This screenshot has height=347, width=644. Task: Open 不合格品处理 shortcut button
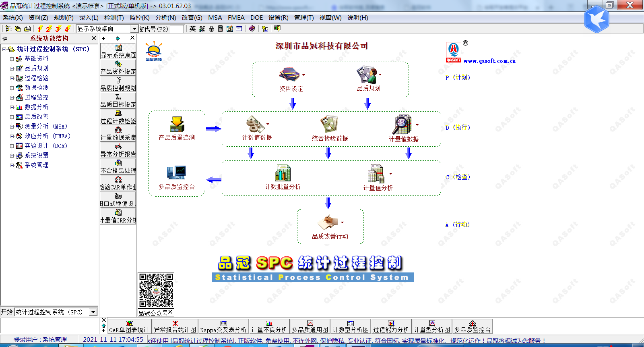tap(118, 166)
